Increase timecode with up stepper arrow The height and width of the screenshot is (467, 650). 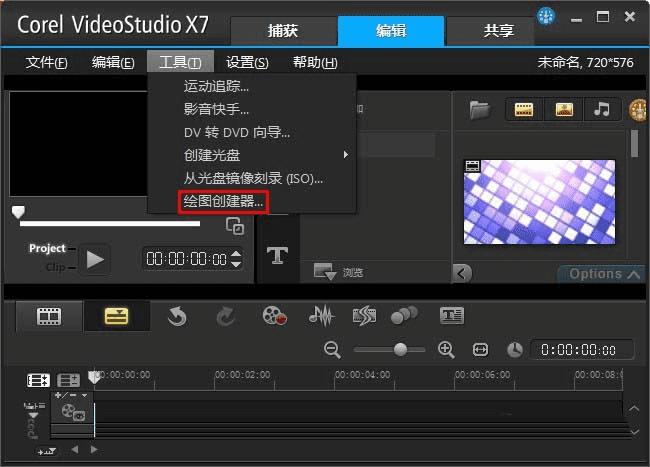point(236,254)
